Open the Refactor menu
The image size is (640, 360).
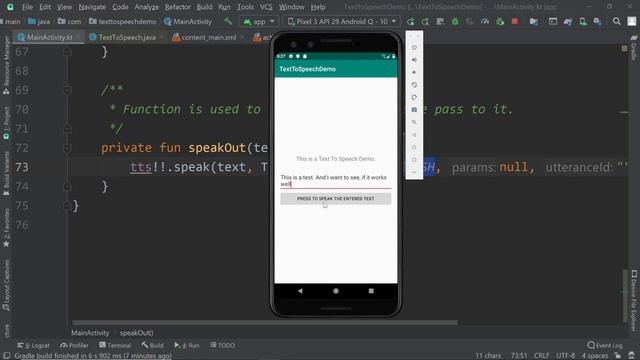pos(178,7)
